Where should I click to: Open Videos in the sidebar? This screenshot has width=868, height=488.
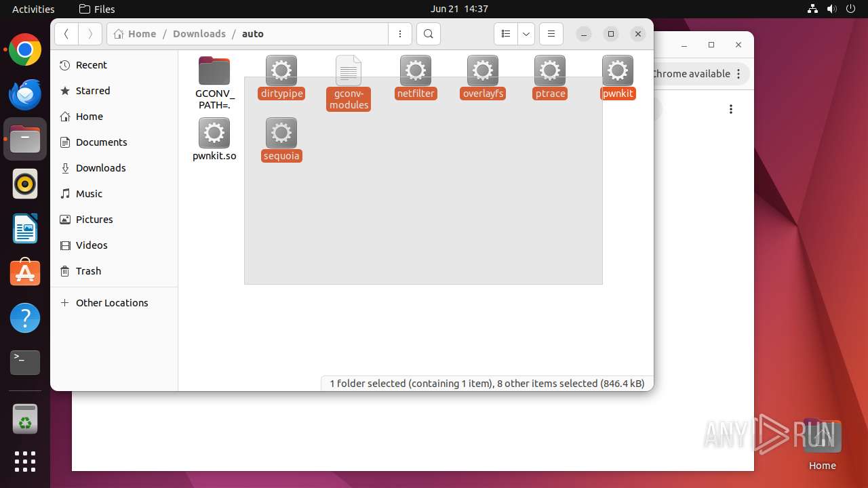114,245
